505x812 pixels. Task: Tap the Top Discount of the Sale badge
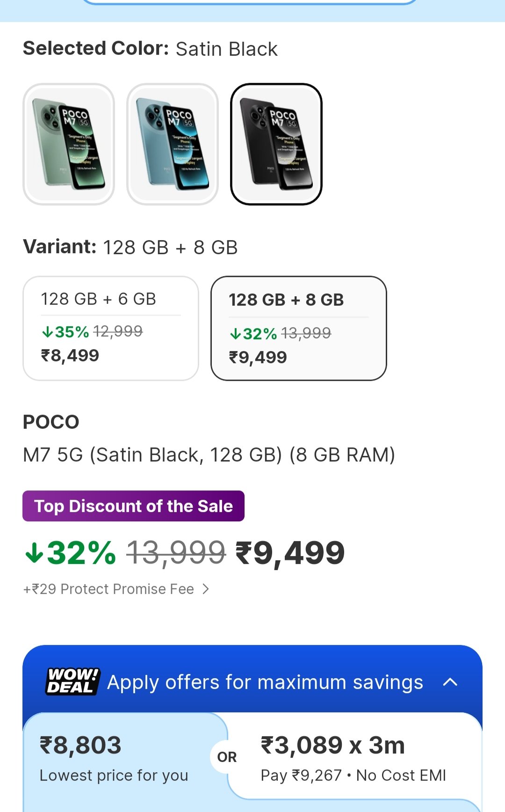[x=133, y=506]
